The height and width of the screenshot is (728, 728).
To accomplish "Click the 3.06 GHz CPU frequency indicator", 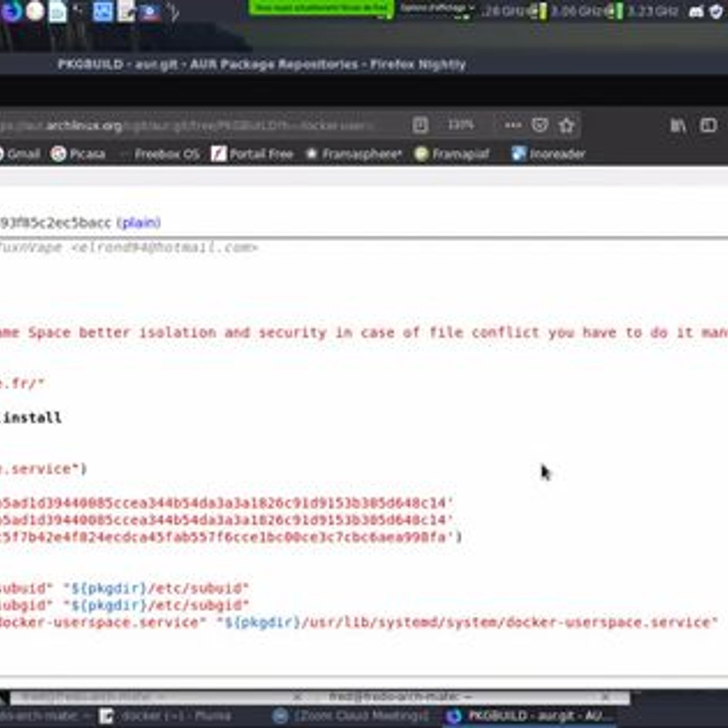I will click(x=576, y=11).
